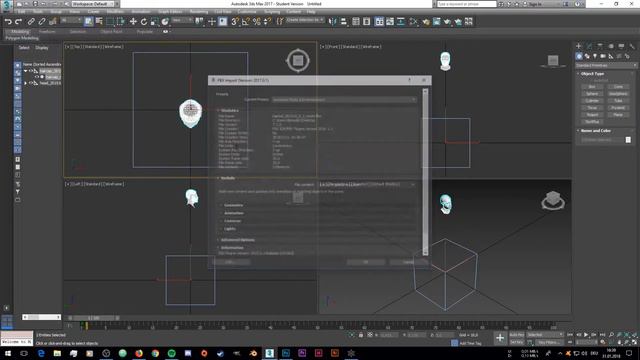Click the Zoom Extents All navigation icon
This screenshot has height=360, width=640.
click(634, 335)
